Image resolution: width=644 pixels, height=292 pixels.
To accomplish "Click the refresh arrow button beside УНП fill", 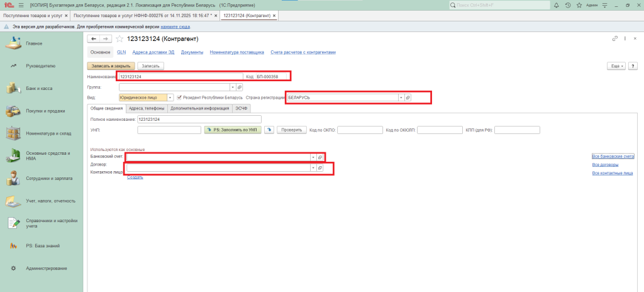I will (x=269, y=130).
